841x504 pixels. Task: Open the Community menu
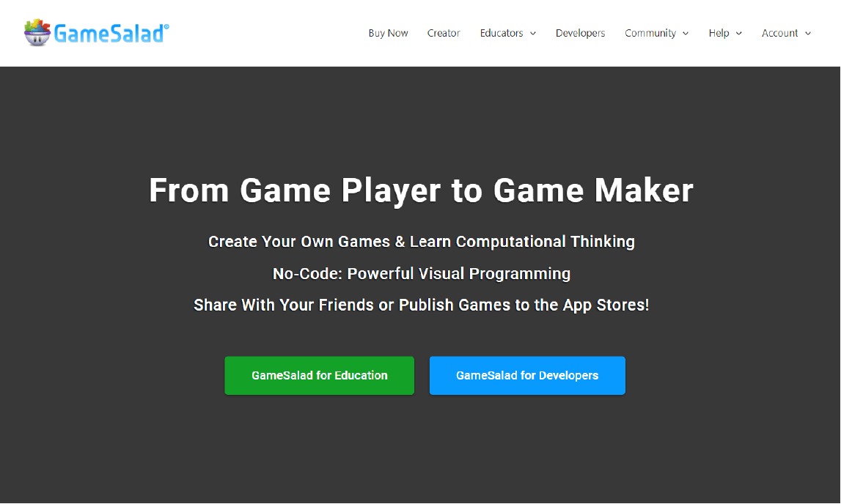coord(650,33)
